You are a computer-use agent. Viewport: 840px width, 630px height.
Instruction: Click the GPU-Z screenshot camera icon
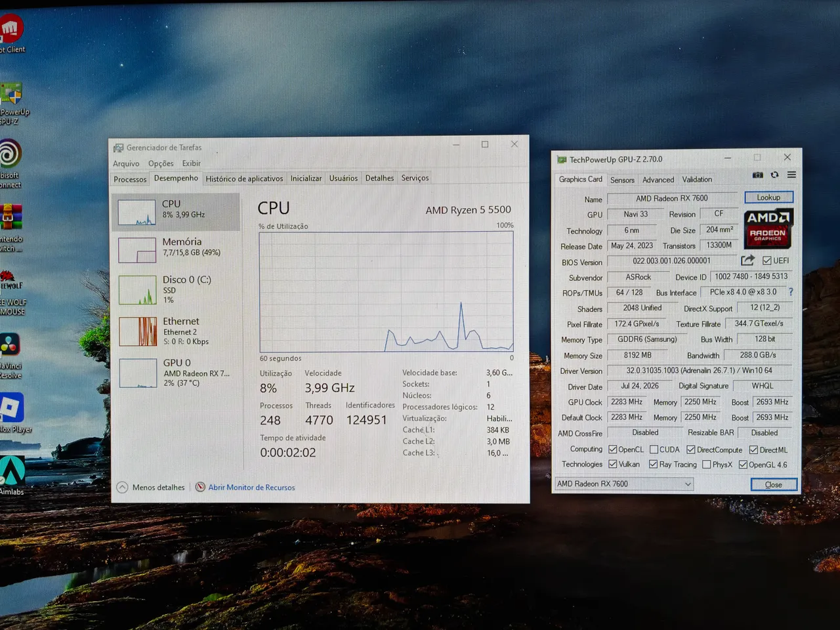point(758,175)
